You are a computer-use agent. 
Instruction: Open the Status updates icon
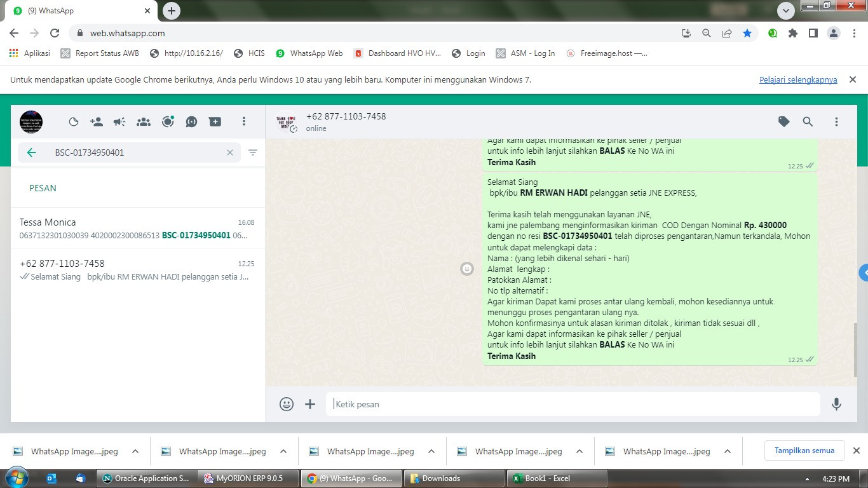[x=168, y=121]
